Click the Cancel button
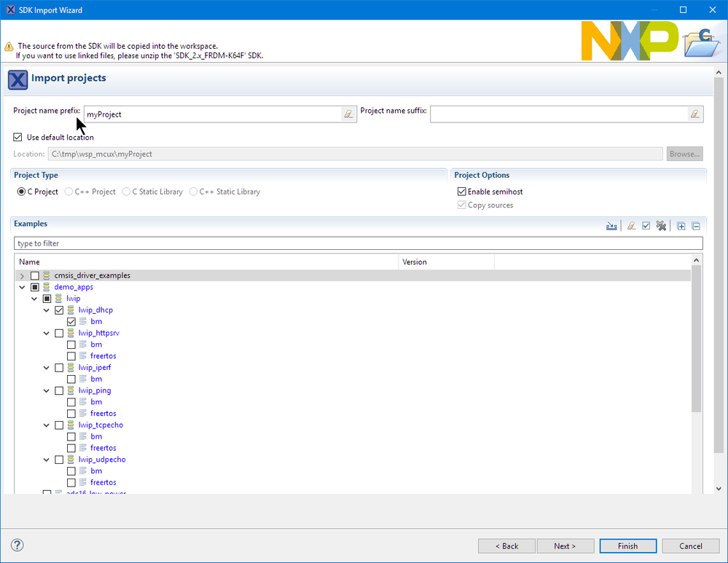728x563 pixels. point(690,546)
